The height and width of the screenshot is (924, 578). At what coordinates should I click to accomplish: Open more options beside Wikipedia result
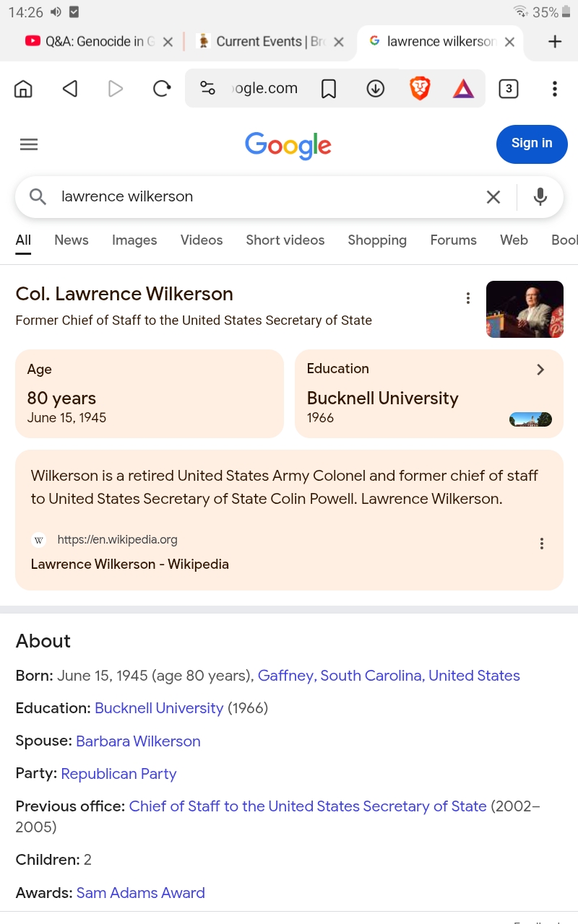click(x=541, y=544)
